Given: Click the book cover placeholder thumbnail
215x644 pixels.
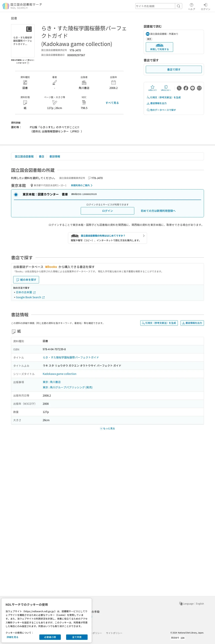Looking at the screenshot, I should tap(23, 41).
